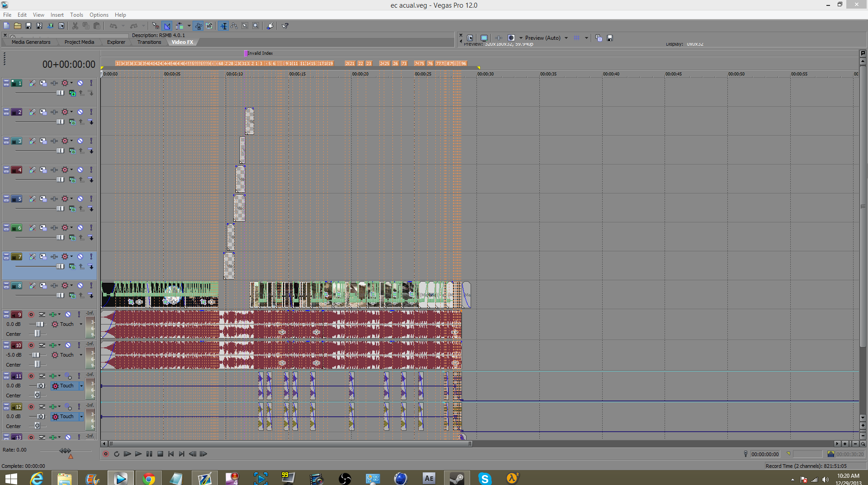Open the Auto Ripple mode dropdown arrow

coord(189,26)
